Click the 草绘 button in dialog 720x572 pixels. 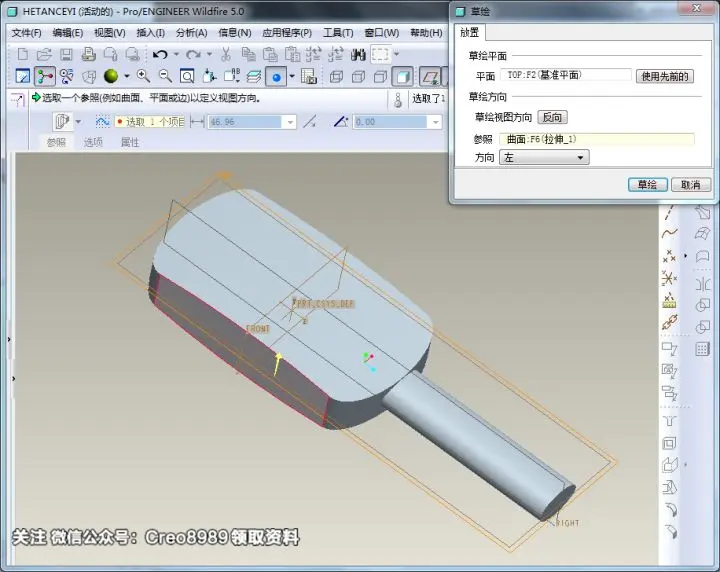[647, 185]
